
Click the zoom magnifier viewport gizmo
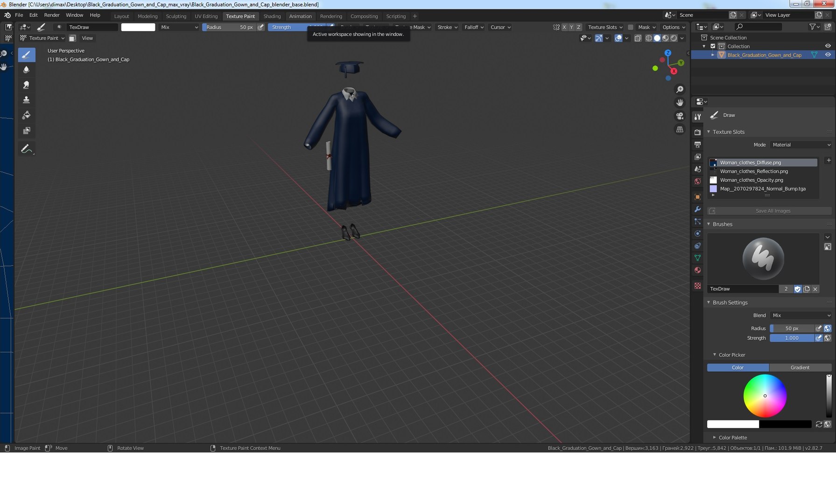point(680,89)
